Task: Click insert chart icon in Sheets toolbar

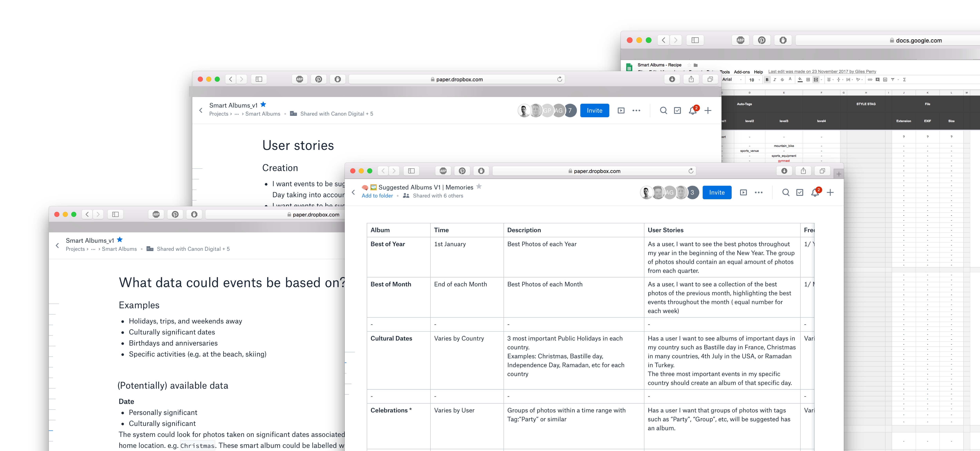Action: pos(885,80)
